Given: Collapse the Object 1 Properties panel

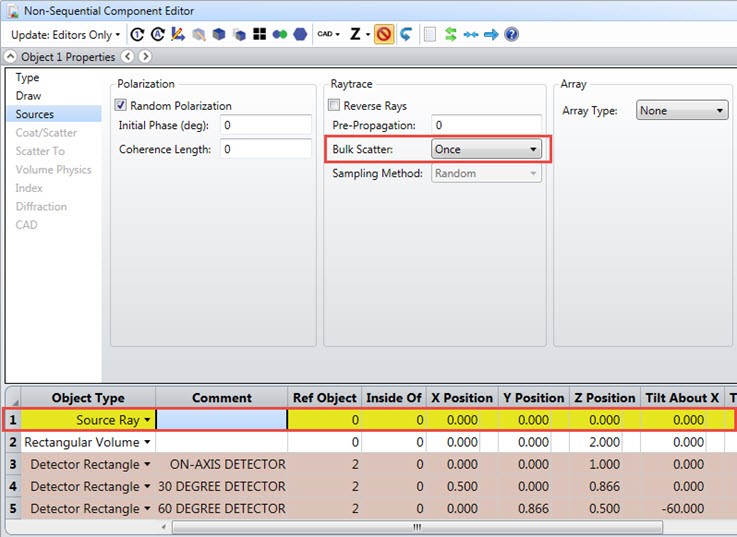Looking at the screenshot, I should [10, 57].
